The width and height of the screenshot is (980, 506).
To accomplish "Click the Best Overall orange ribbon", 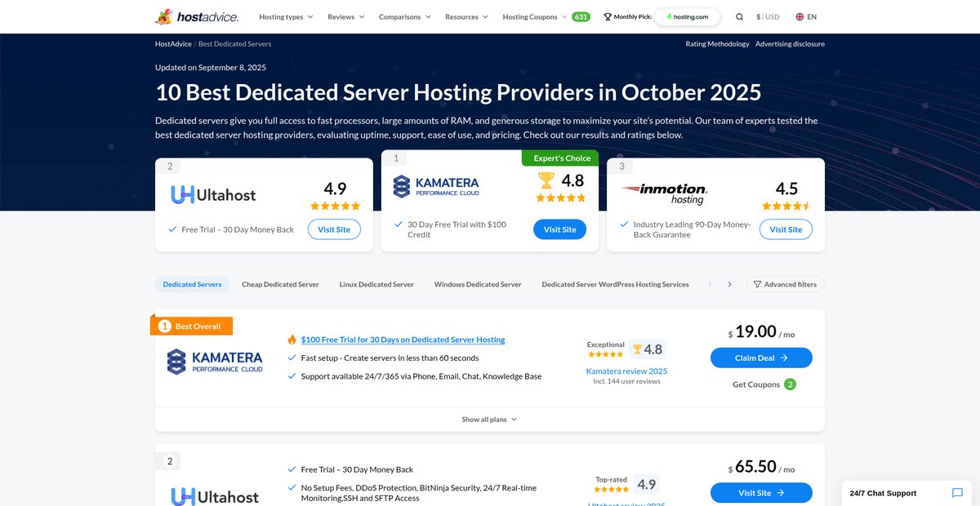I will (x=192, y=326).
